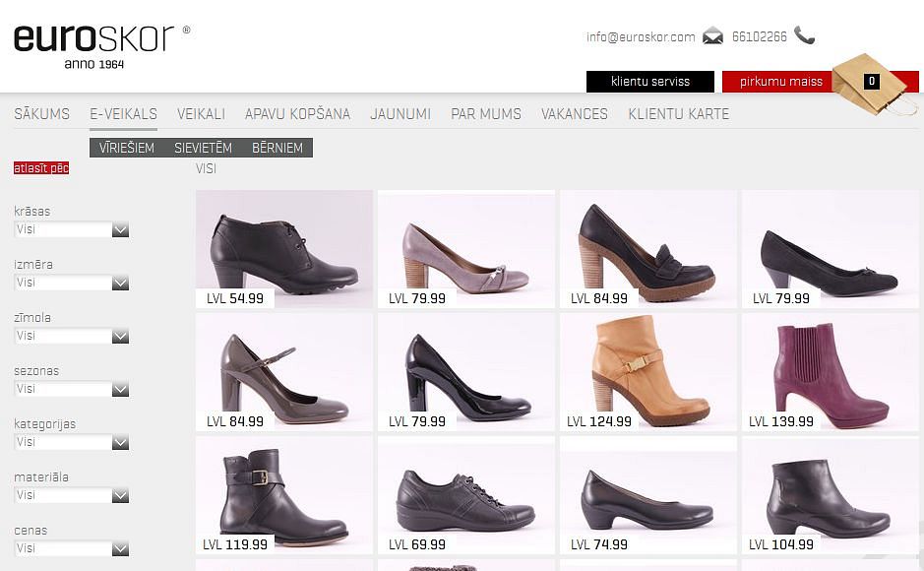
Task: Open the JAUNUMI menu item
Action: 400,114
